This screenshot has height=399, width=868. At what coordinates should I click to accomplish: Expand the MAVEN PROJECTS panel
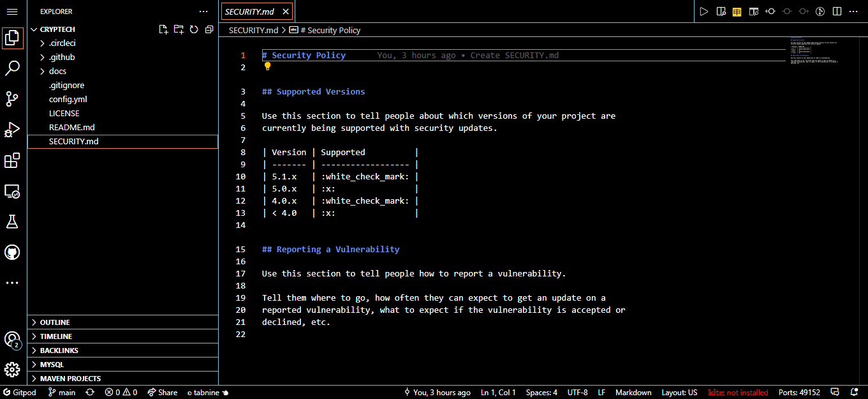click(122, 379)
